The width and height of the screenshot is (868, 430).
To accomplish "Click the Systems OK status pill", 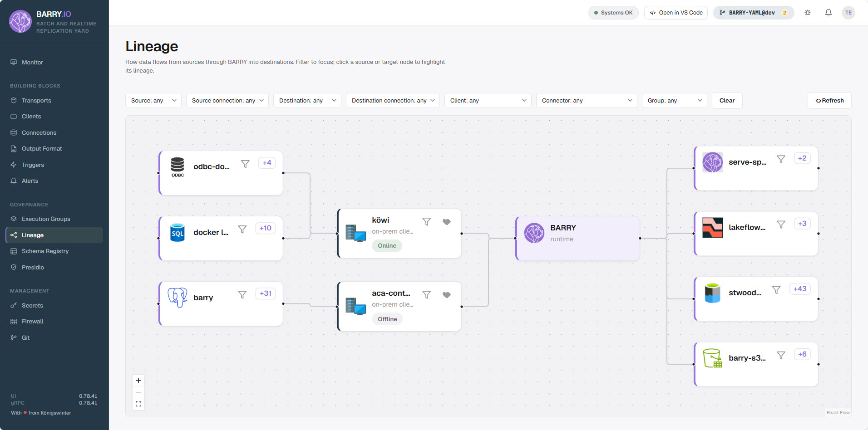I will point(613,13).
